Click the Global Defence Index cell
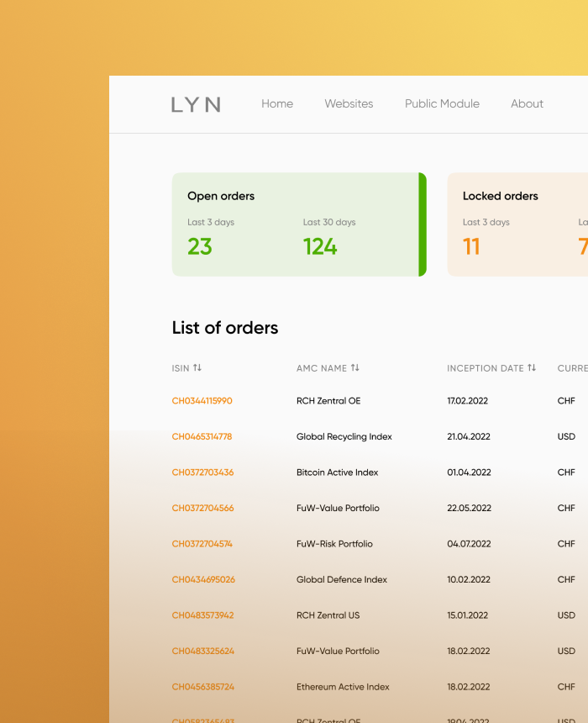This screenshot has width=588, height=723. (342, 579)
